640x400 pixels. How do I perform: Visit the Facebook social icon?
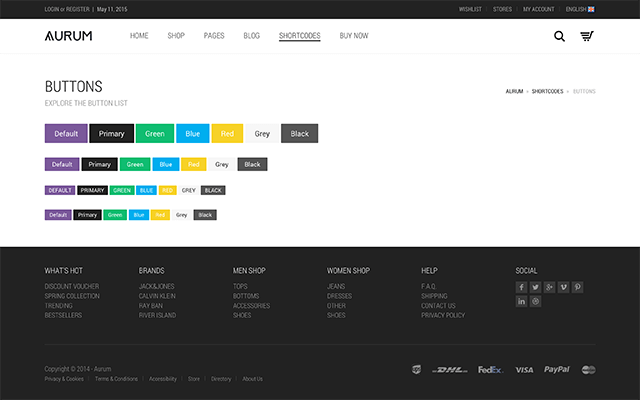click(x=521, y=287)
